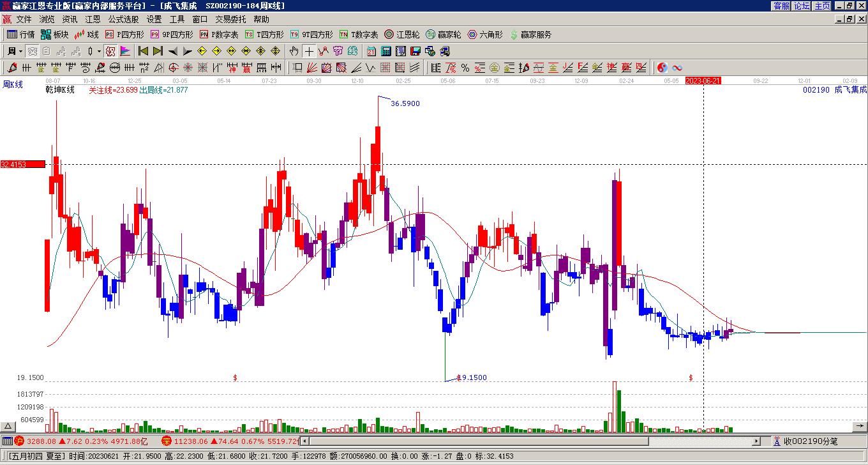Screen dimensions: 868x465
Task: Click yellow diamond horizontal double-arrow icon
Action: pyautogui.click(x=232, y=51)
